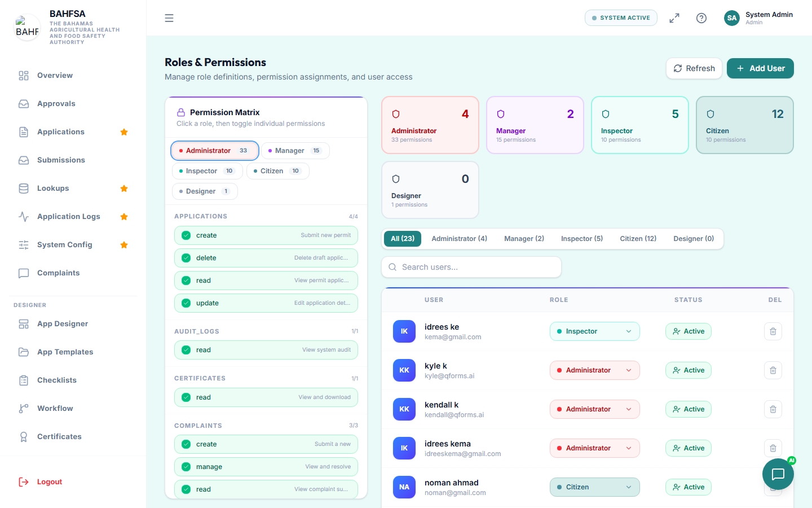
Task: Delete user idrees ke
Action: coord(773,331)
